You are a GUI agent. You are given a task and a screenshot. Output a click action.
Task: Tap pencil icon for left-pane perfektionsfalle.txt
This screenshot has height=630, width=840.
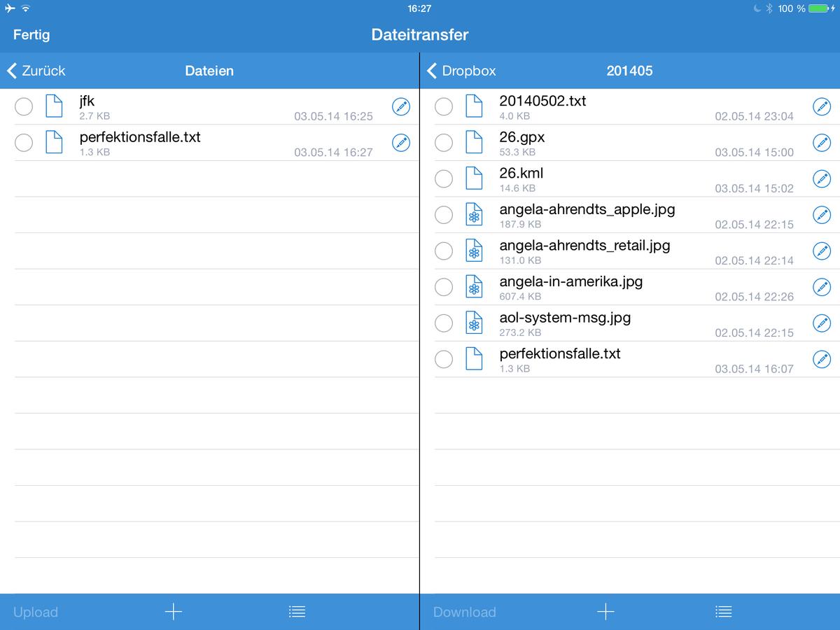pyautogui.click(x=401, y=143)
